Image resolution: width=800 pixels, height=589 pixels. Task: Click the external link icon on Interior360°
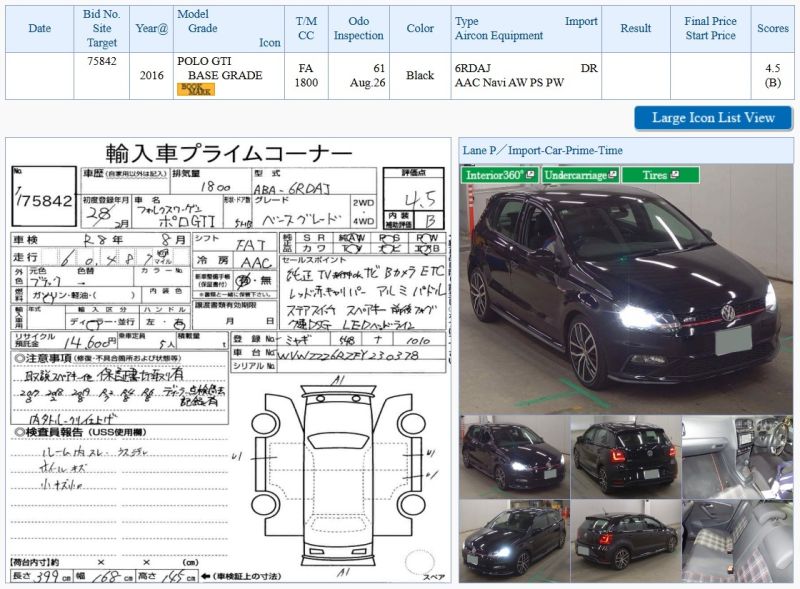tap(531, 175)
